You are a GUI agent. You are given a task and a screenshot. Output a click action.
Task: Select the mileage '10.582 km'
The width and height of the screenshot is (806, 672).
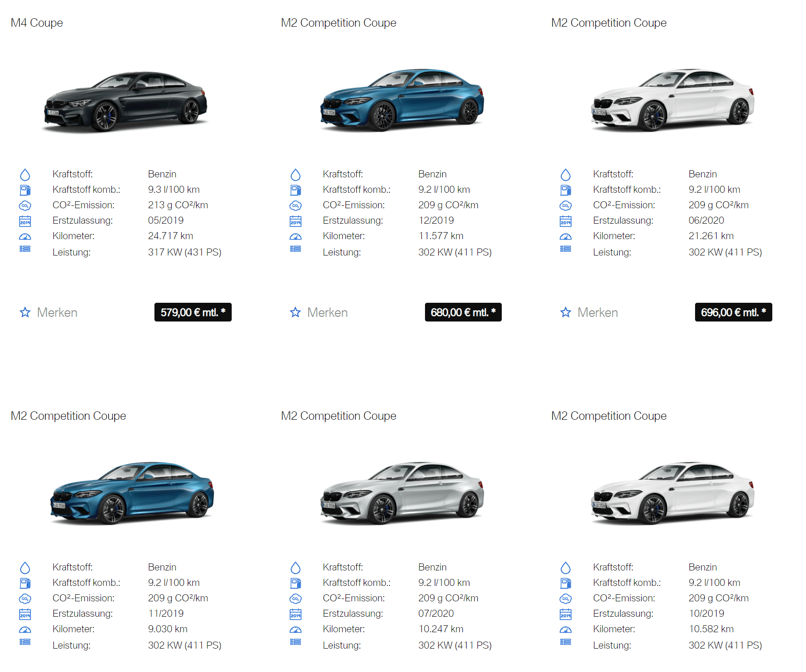(x=711, y=629)
